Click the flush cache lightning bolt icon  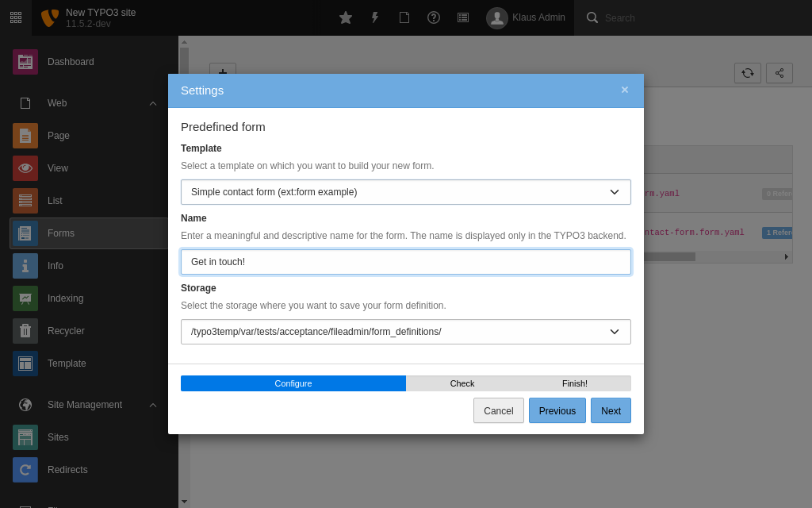pyautogui.click(x=375, y=17)
